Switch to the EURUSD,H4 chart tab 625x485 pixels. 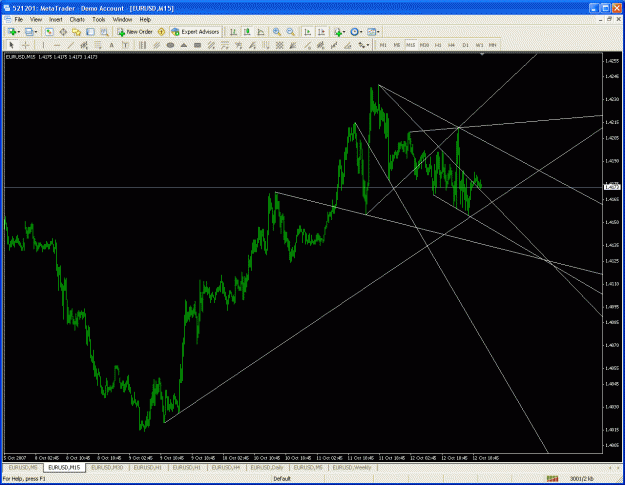pos(226,467)
